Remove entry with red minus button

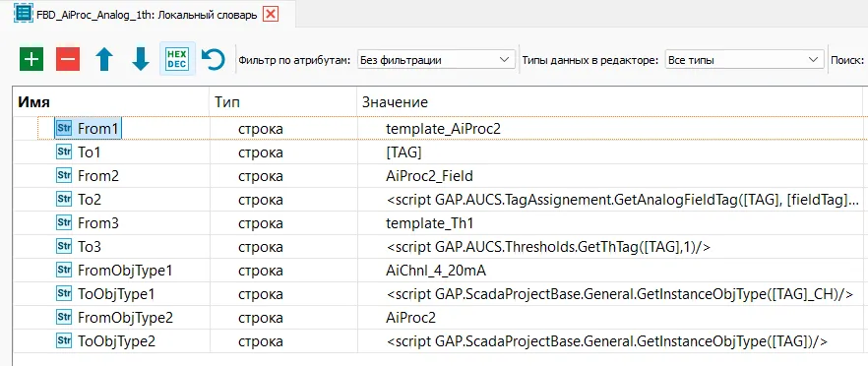pos(68,59)
